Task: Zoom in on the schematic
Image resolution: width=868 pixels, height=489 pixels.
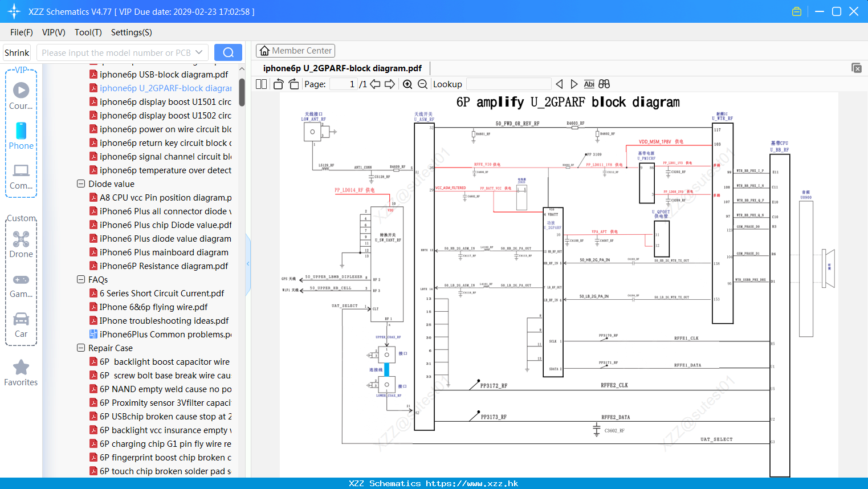Action: 407,84
